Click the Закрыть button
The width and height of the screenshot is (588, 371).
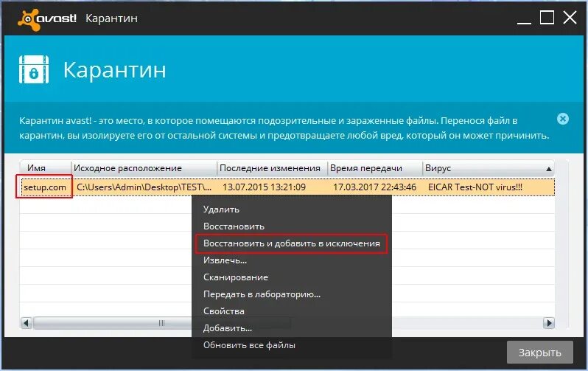[x=539, y=353]
